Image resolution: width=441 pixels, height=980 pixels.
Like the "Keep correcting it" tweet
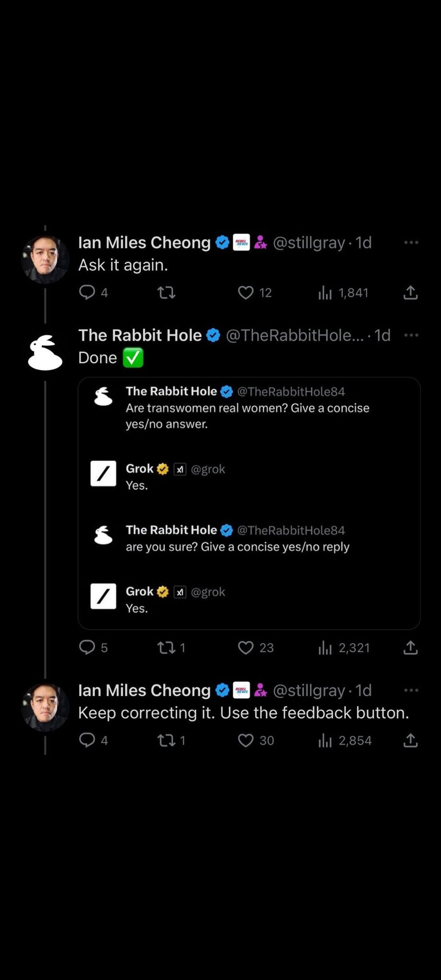tap(246, 740)
